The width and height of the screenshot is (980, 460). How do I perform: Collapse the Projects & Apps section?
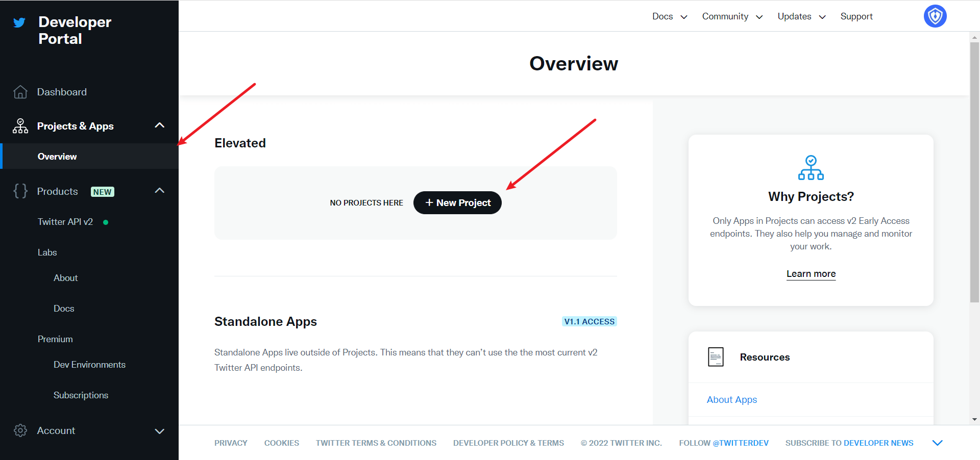click(159, 125)
